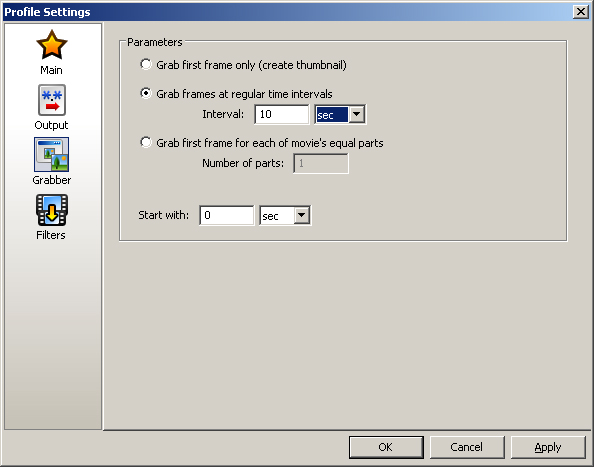Confirm settings with the OK button
Image resolution: width=594 pixels, height=467 pixels.
pyautogui.click(x=386, y=447)
